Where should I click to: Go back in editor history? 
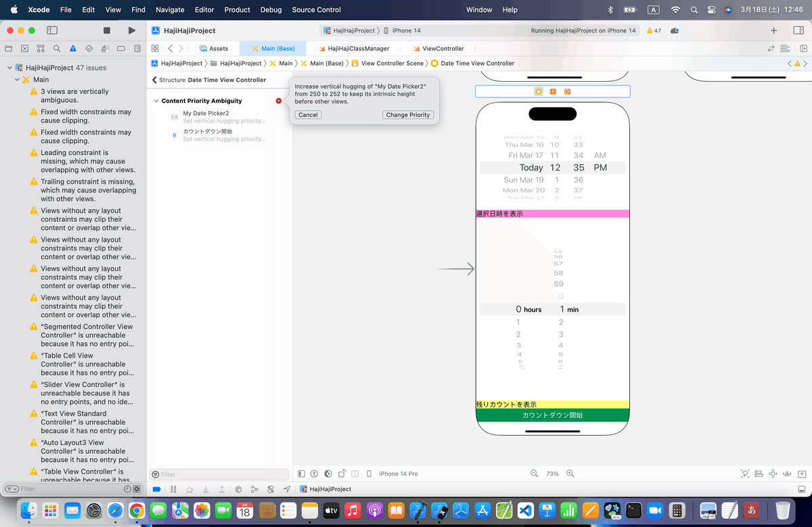tap(171, 49)
